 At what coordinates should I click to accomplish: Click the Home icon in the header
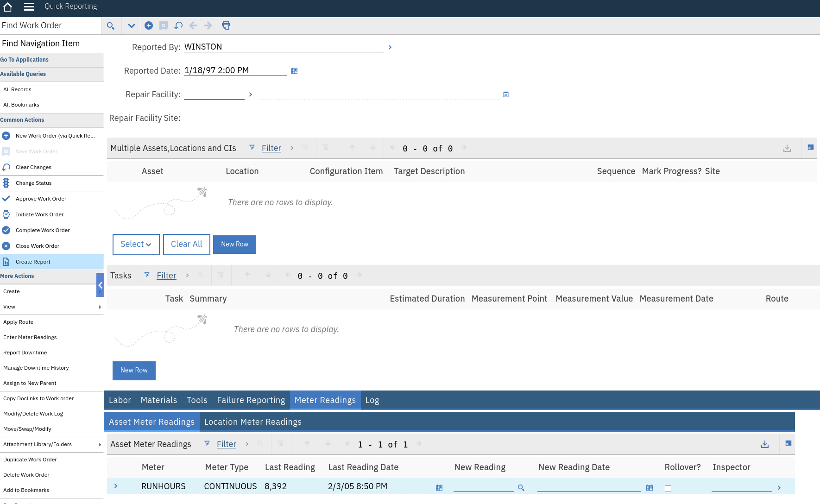tap(7, 6)
